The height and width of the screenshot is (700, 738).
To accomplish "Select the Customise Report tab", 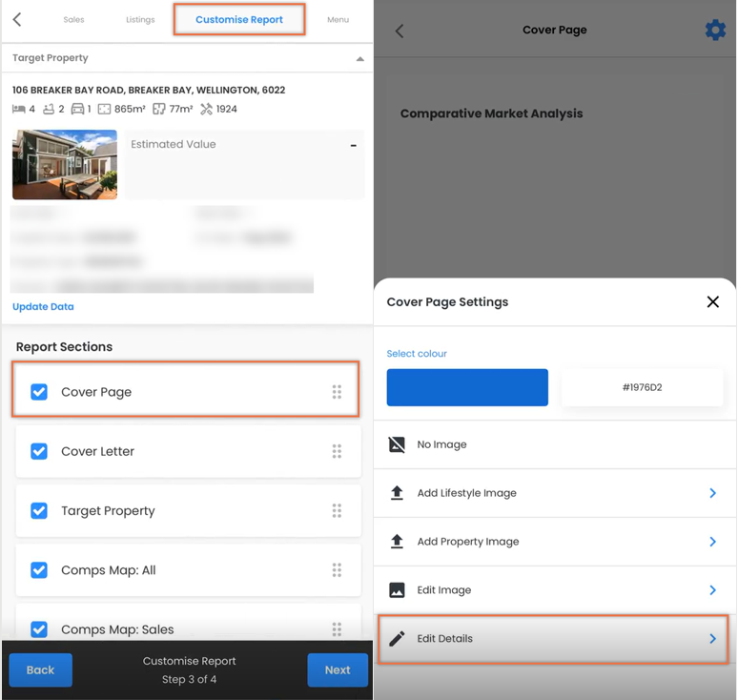I will point(239,20).
